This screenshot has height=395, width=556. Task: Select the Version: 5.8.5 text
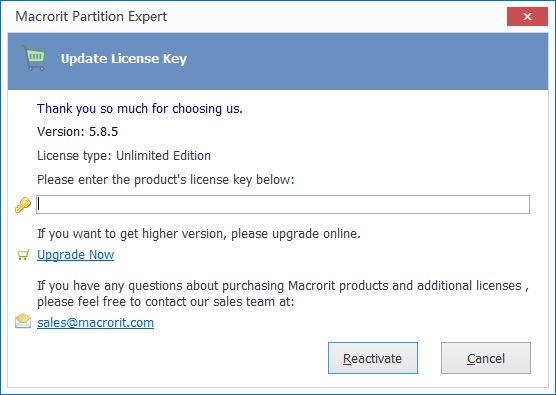pos(77,132)
